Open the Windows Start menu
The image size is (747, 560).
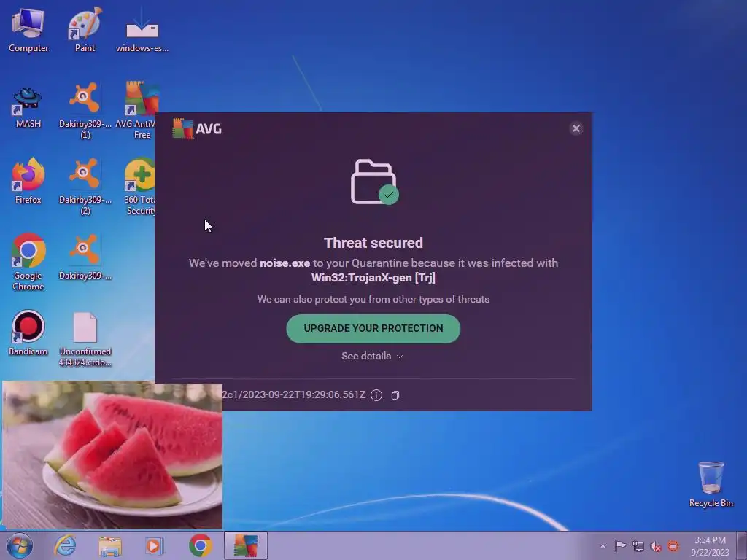click(x=20, y=545)
